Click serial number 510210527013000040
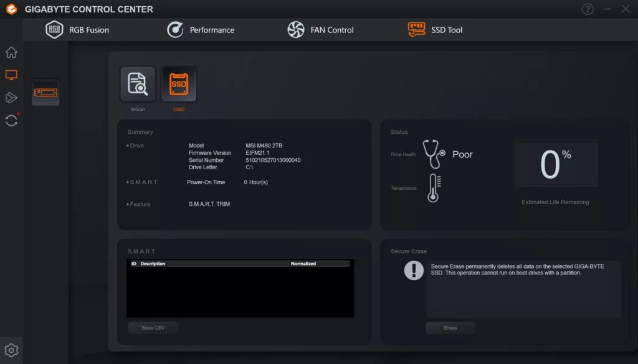This screenshot has height=364, width=638. [x=273, y=160]
